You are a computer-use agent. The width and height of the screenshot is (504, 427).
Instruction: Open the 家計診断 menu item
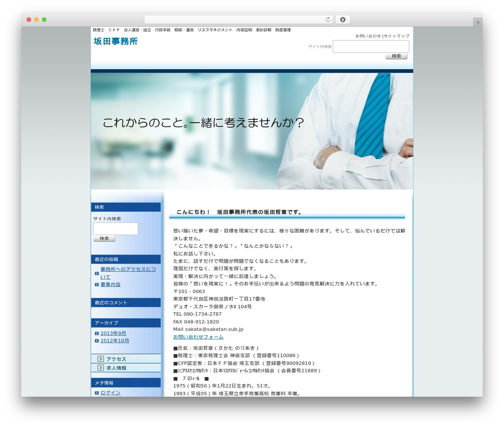pos(263,30)
